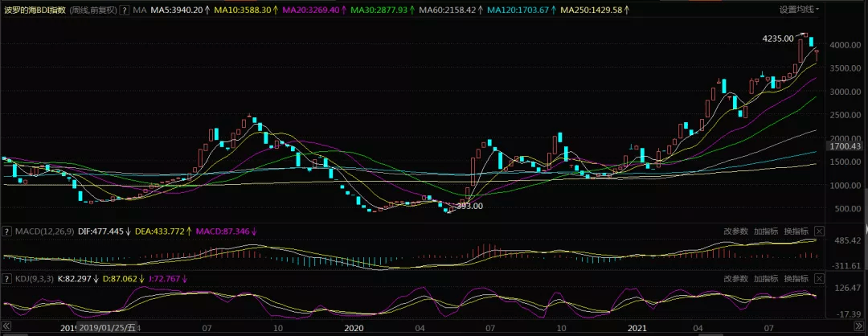Viewport: 868px width, 336px height.
Task: Click the MACD(12,26,9) indicator name
Action: point(44,231)
